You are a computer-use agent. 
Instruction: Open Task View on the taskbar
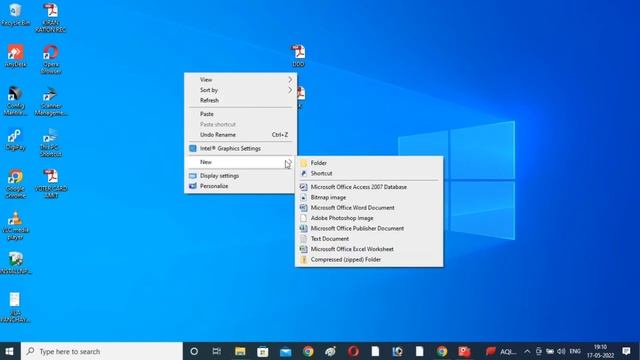click(217, 351)
